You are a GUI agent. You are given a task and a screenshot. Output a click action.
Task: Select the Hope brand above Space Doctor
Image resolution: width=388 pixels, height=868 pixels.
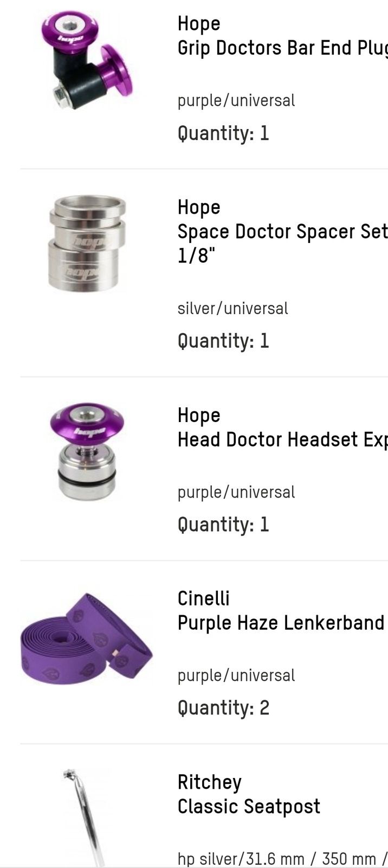pyautogui.click(x=199, y=207)
